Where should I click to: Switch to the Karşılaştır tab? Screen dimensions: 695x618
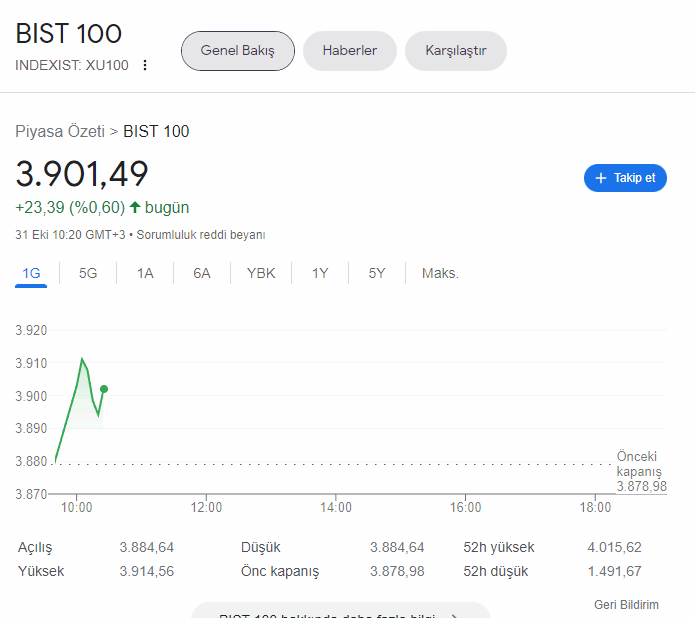coord(456,51)
